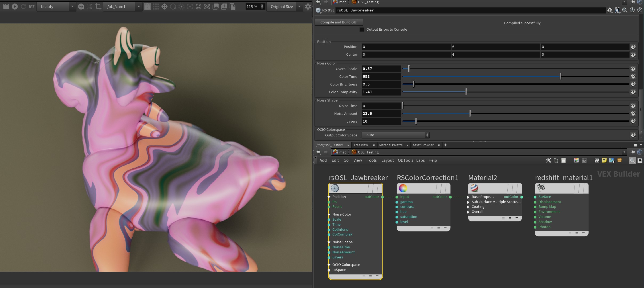Toggle the network display eye icon

click(640, 160)
